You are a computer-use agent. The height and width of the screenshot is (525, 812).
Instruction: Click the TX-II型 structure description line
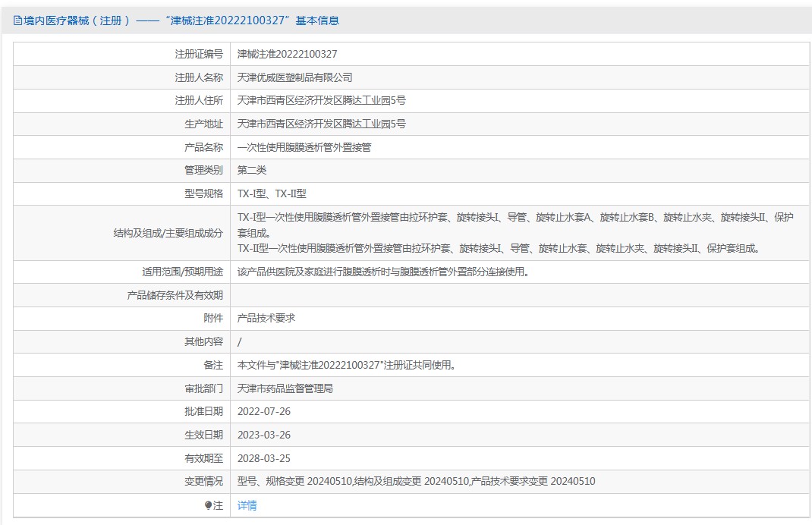(x=498, y=249)
